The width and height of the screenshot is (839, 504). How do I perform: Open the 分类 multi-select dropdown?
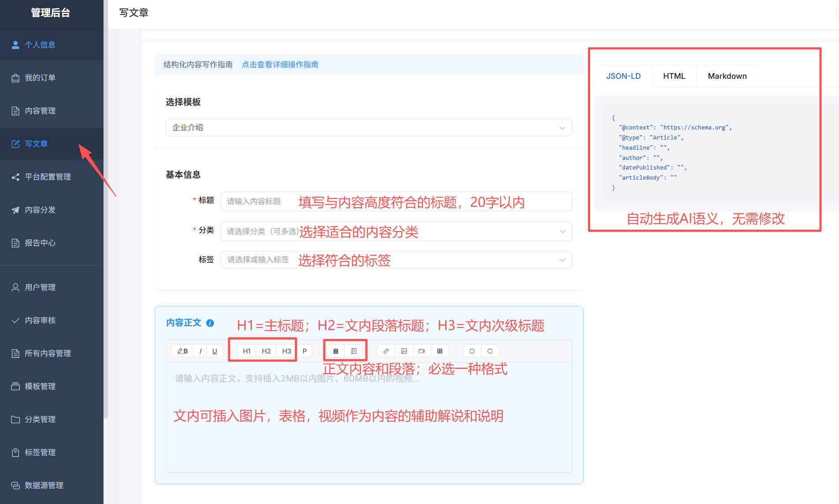pyautogui.click(x=396, y=231)
